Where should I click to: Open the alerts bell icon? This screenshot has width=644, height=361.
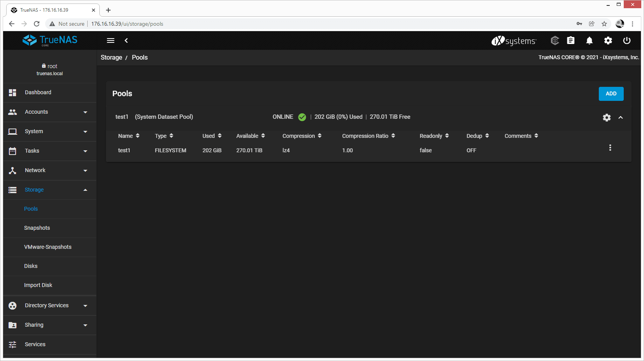click(589, 41)
